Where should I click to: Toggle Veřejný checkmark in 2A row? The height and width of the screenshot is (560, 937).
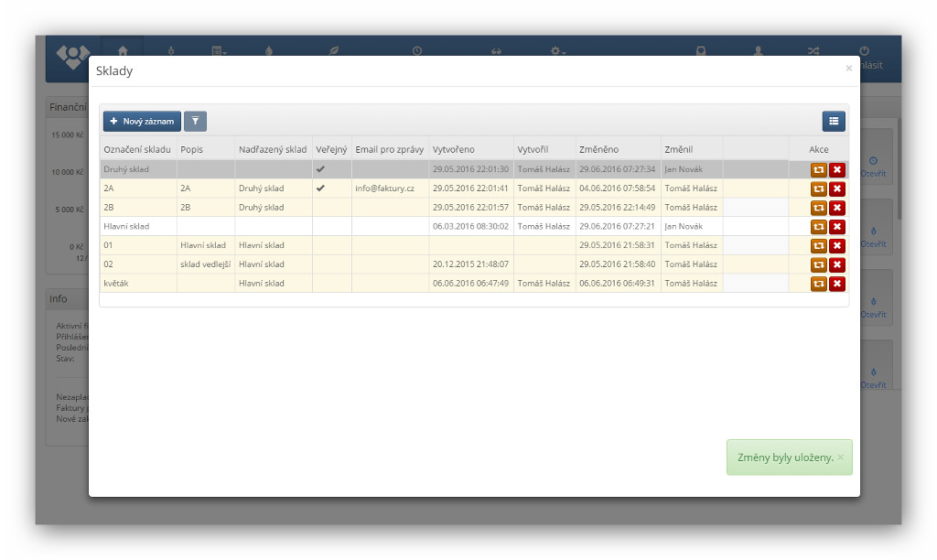(320, 188)
